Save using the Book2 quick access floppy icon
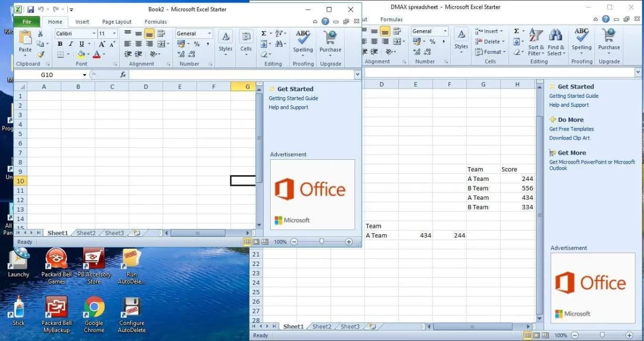This screenshot has width=644, height=341. coord(31,10)
